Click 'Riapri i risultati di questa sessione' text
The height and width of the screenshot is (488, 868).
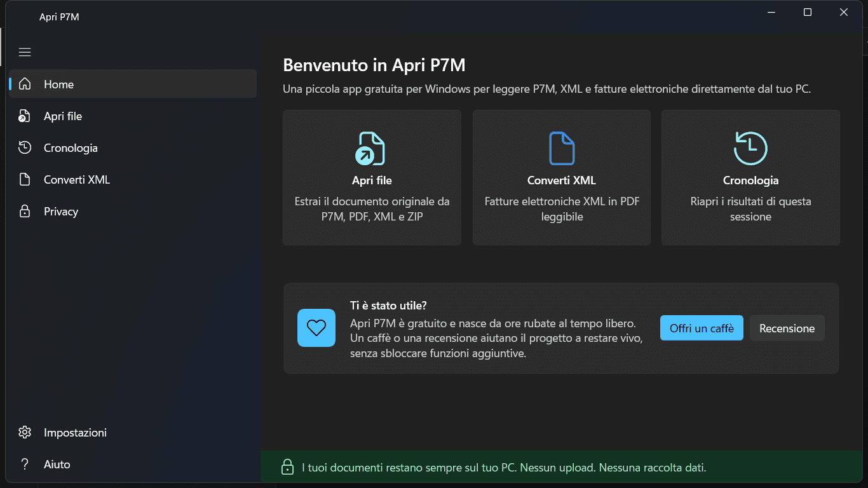[750, 209]
